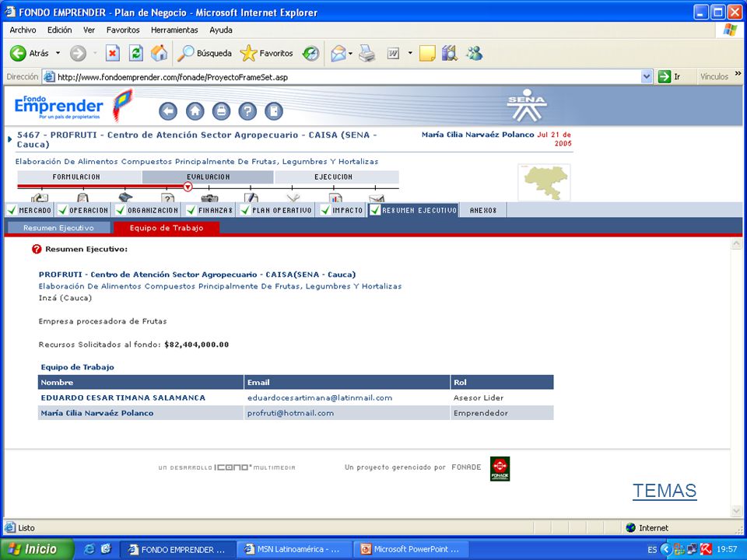Click the red progress marker on timeline
This screenshot has width=747, height=560.
pyautogui.click(x=188, y=187)
